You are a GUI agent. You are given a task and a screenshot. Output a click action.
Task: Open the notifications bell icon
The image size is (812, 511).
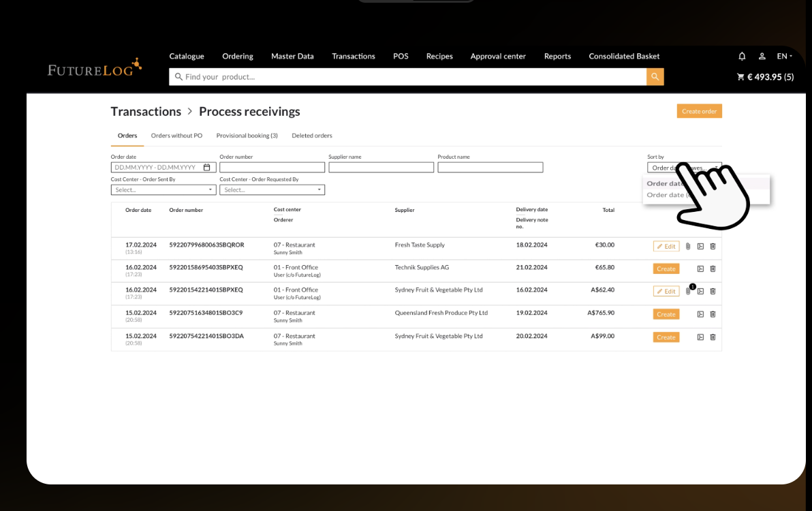pos(742,57)
